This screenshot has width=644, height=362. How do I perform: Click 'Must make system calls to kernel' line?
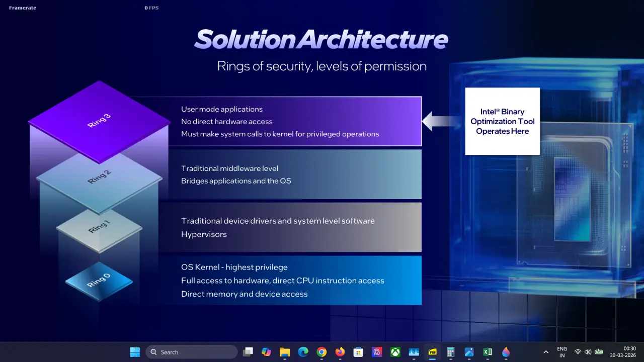[x=280, y=134]
